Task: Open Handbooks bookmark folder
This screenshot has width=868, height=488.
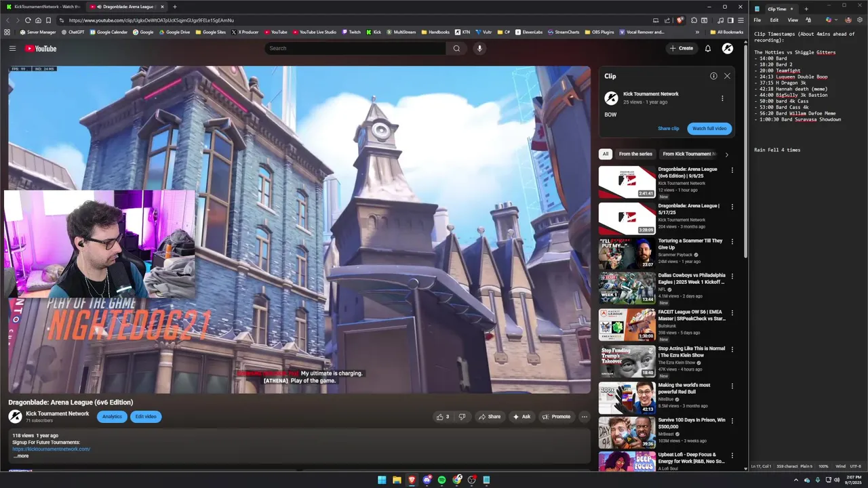Action: pyautogui.click(x=435, y=32)
